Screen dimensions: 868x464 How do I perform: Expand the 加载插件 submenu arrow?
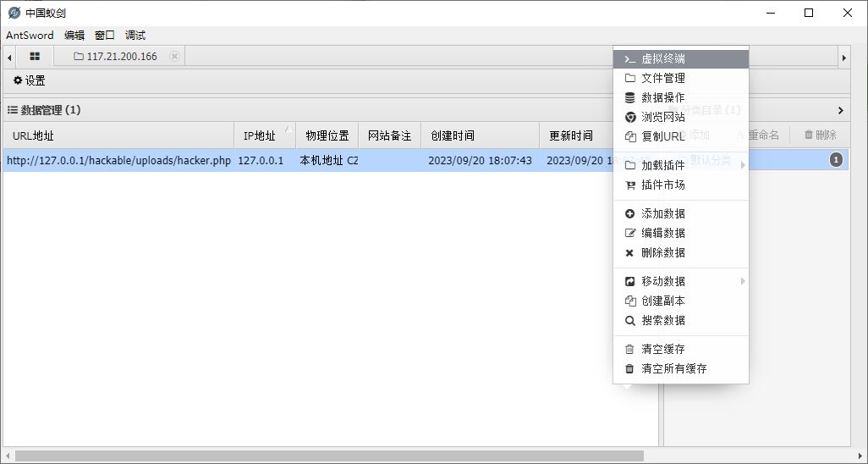coord(743,165)
